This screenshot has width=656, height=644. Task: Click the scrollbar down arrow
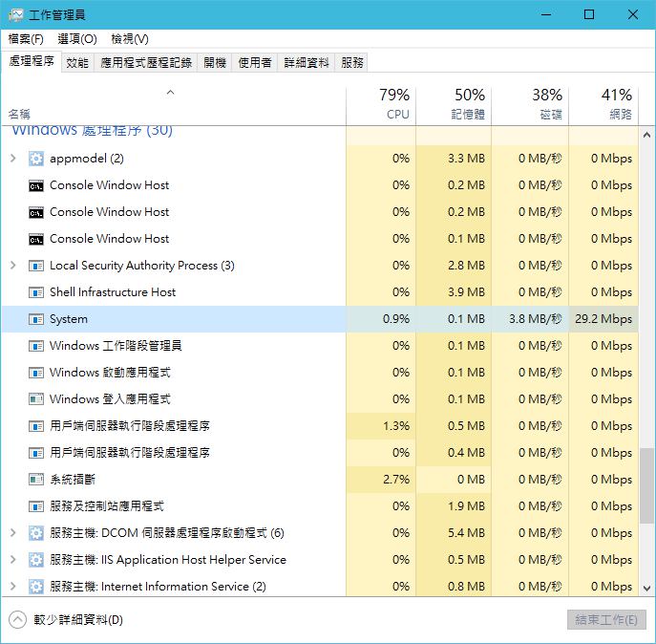[x=646, y=589]
